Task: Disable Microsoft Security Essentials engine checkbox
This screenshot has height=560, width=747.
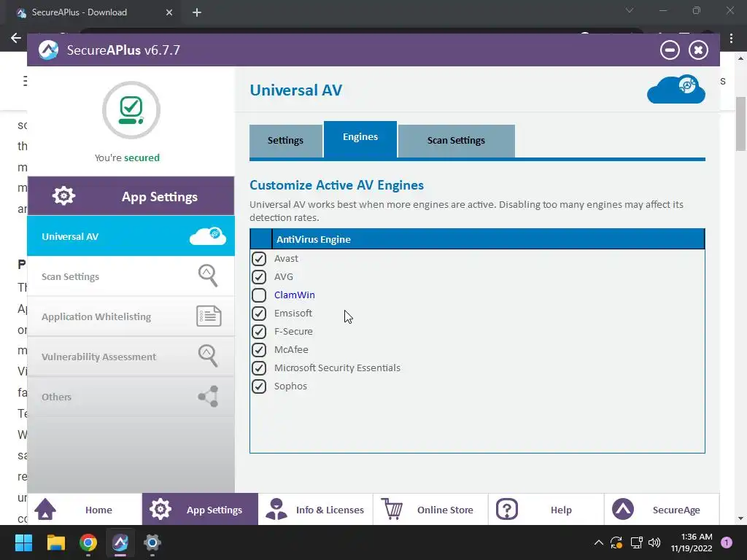Action: coord(259,368)
